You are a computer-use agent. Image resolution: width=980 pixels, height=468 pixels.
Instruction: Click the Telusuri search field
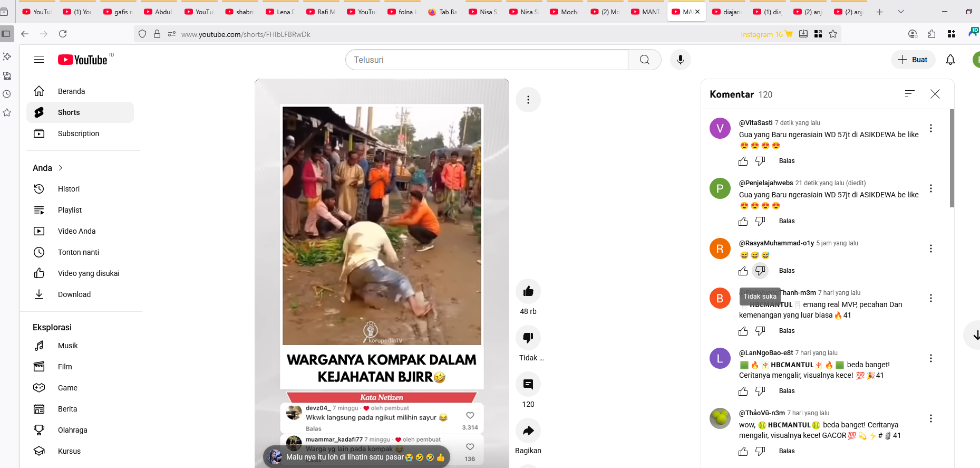[x=487, y=60]
